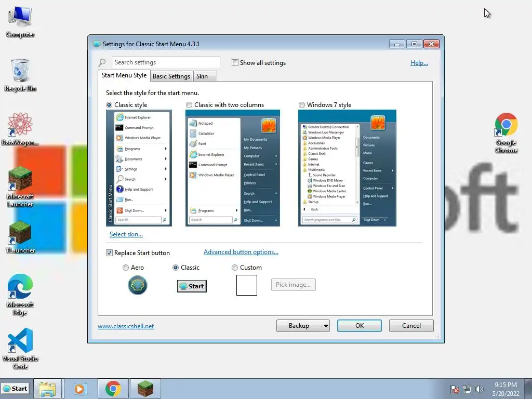Select the Classic style radio button
Viewport: 532px width, 399px height.
click(x=109, y=105)
